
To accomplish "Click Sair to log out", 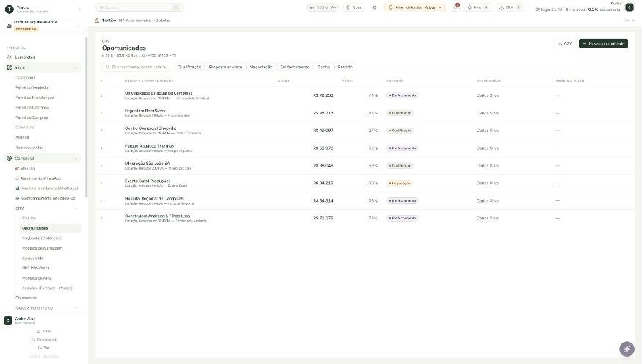I will tap(44, 348).
